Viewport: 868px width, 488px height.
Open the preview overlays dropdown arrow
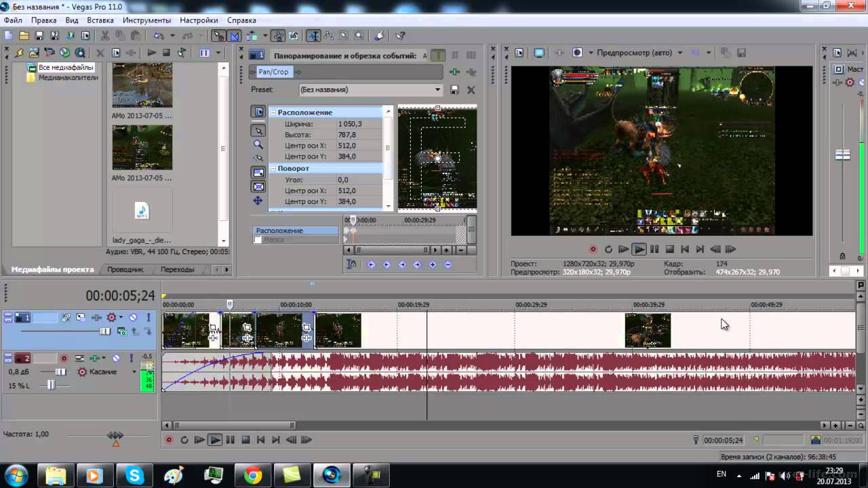708,53
